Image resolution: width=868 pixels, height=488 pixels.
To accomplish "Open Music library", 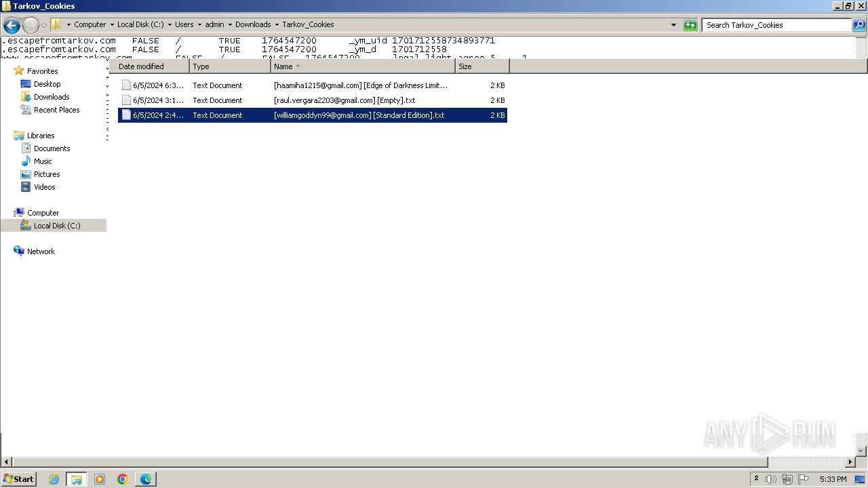I will (43, 161).
